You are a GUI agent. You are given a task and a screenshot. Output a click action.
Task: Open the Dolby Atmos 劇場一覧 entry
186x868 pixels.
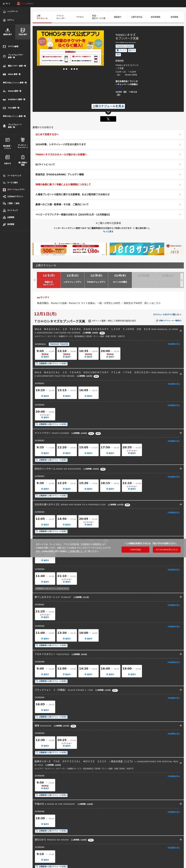(x=15, y=116)
